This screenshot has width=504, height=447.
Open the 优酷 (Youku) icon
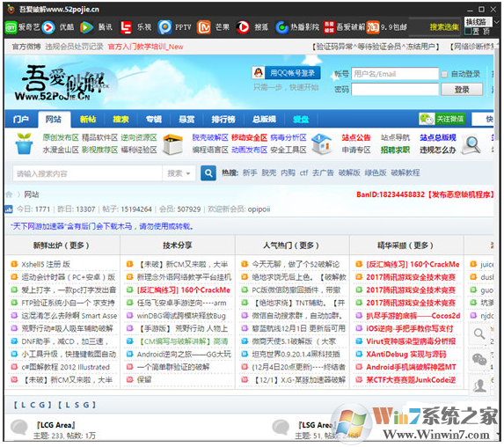point(48,27)
